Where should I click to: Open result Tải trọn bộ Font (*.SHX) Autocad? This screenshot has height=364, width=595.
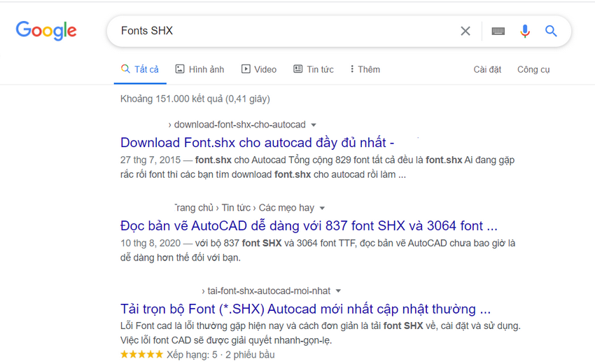[305, 309]
